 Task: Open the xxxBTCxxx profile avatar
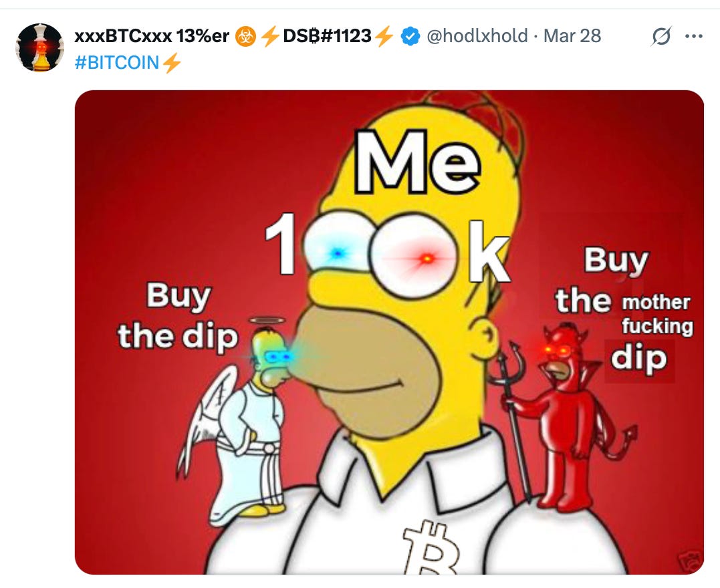[x=40, y=47]
